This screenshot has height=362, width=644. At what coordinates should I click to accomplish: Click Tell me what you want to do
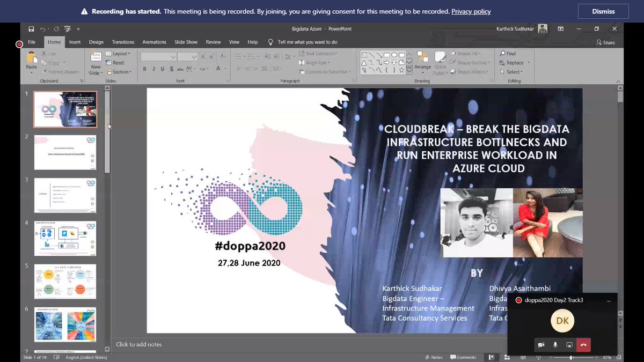click(308, 42)
